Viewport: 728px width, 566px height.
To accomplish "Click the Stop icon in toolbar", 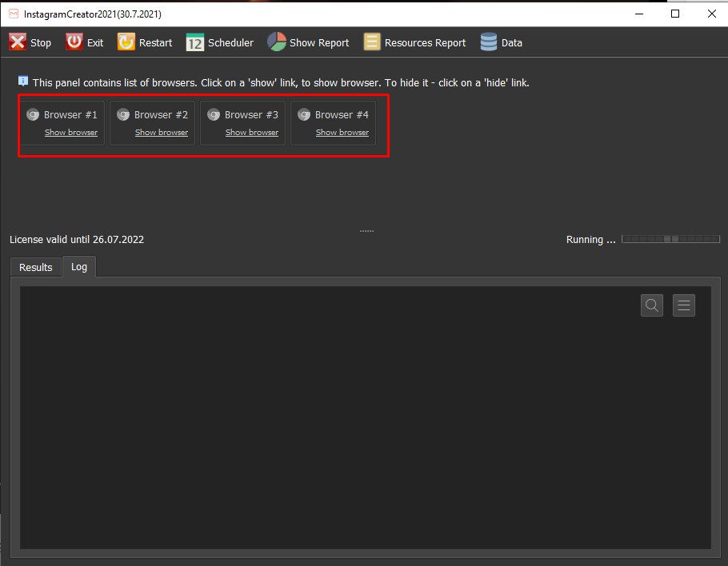I will (18, 42).
